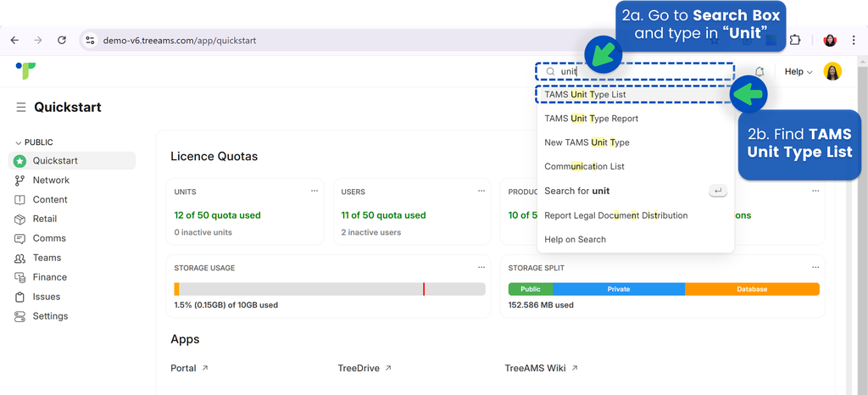Image resolution: width=868 pixels, height=395 pixels.
Task: Open the Chrome profile avatar
Action: click(830, 41)
